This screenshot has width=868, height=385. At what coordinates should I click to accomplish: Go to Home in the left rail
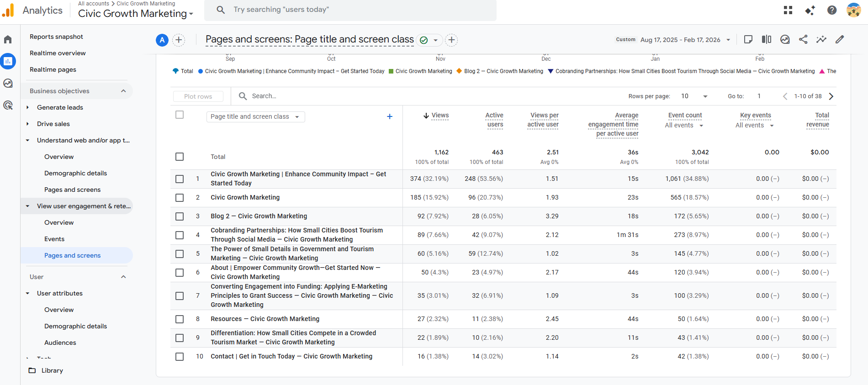8,39
